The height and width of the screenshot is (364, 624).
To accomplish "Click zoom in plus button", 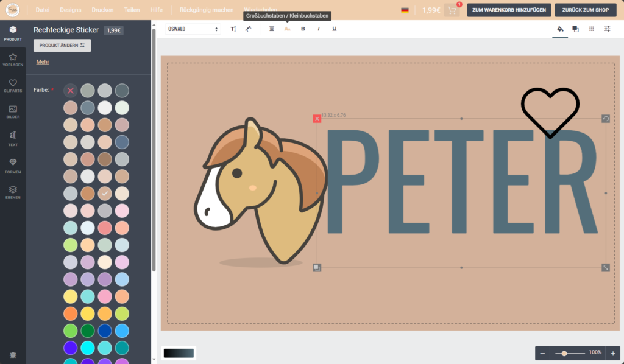I will (x=613, y=353).
